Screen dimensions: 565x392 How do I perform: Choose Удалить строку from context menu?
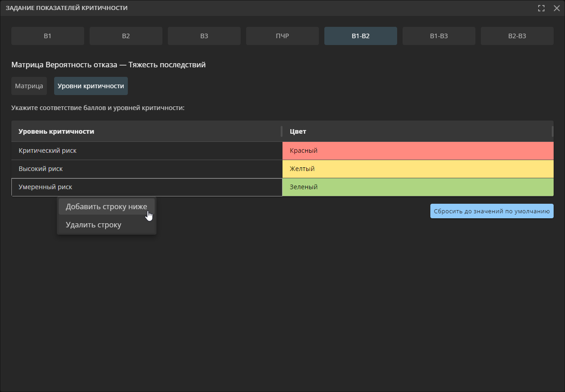click(106, 225)
